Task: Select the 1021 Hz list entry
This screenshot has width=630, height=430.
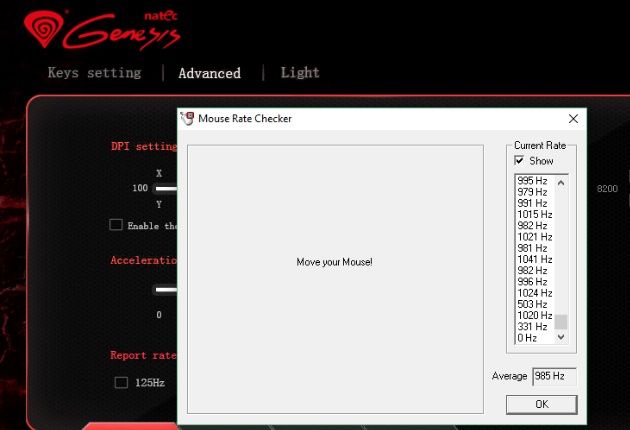Action: tap(534, 237)
